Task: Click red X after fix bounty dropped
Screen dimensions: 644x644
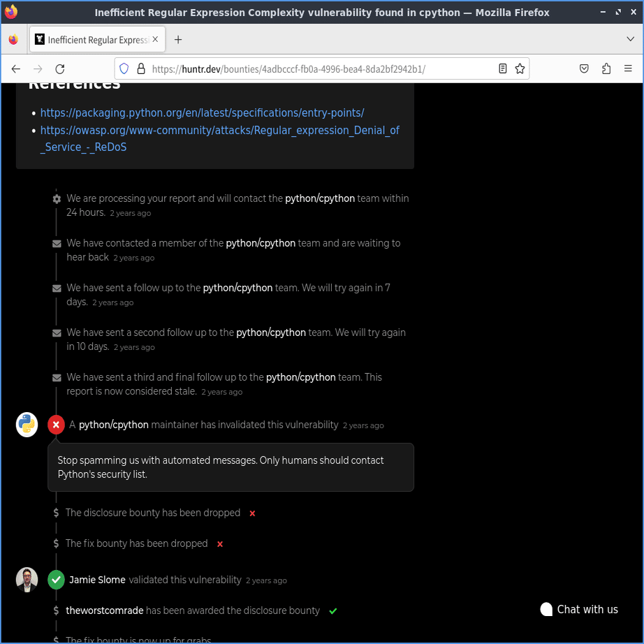Action: [220, 544]
